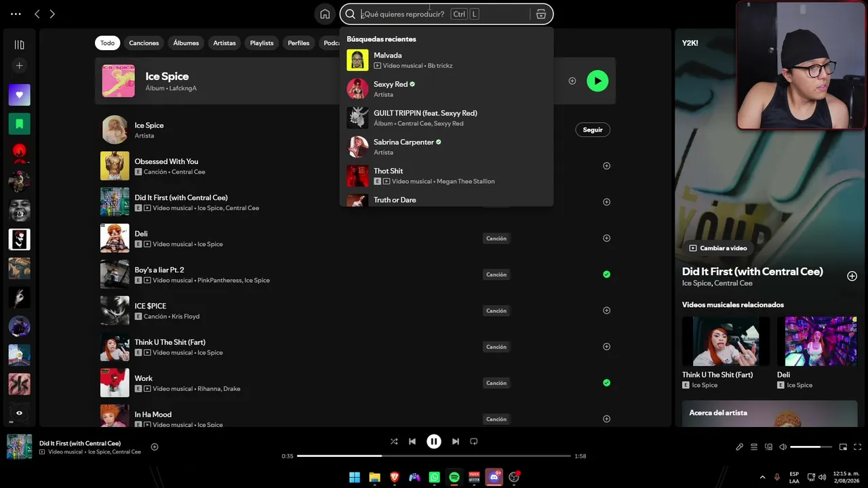This screenshot has height=488, width=868.
Task: Open the Acerca del artista card
Action: click(770, 413)
